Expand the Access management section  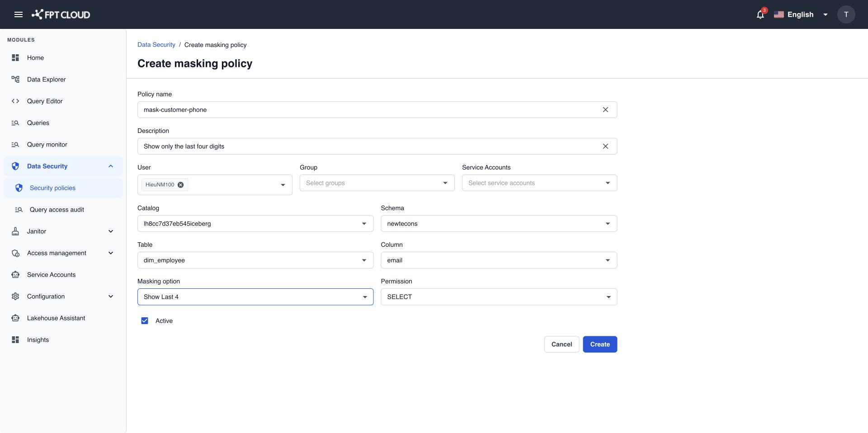111,253
